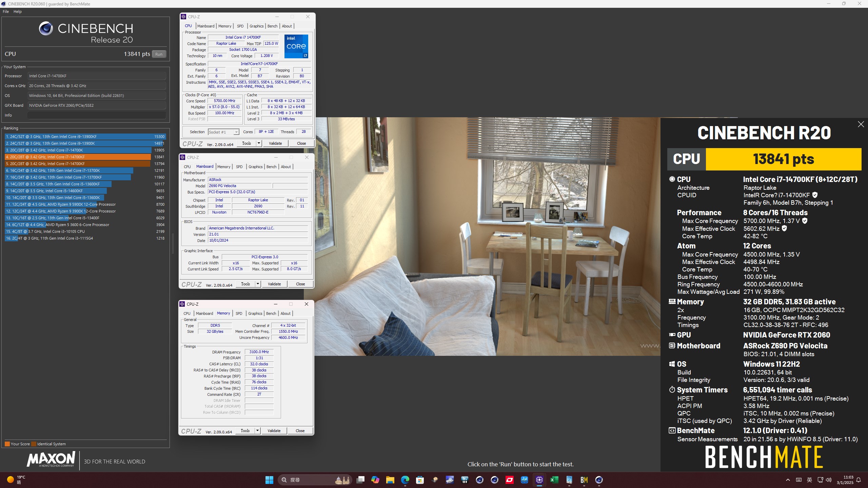This screenshot has height=488, width=868.
Task: Click the GPU card icon in the BenchMate panel
Action: point(672,335)
